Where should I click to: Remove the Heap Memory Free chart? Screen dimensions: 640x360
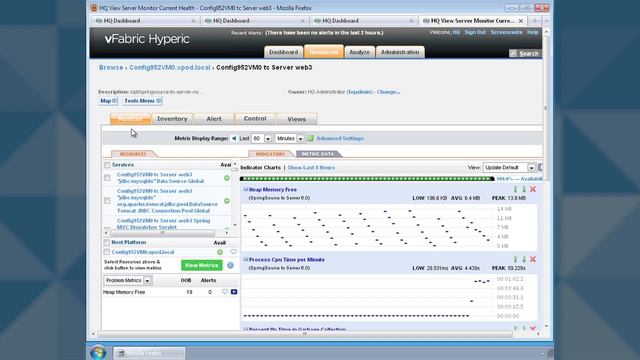point(533,189)
